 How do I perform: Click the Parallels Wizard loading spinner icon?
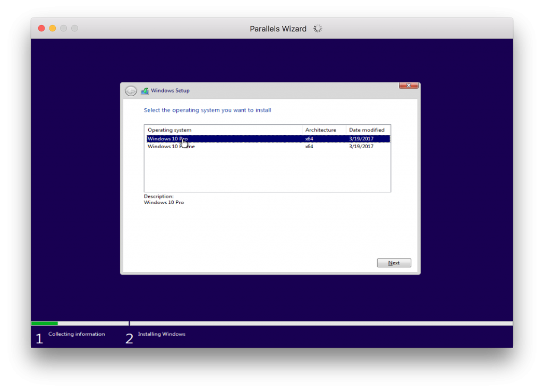[x=317, y=28]
